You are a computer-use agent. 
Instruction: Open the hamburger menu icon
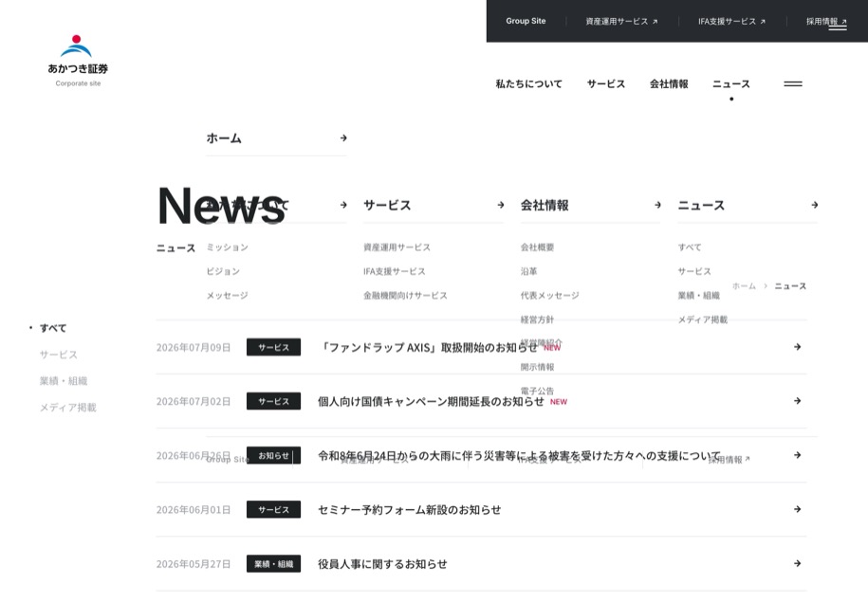coord(793,84)
